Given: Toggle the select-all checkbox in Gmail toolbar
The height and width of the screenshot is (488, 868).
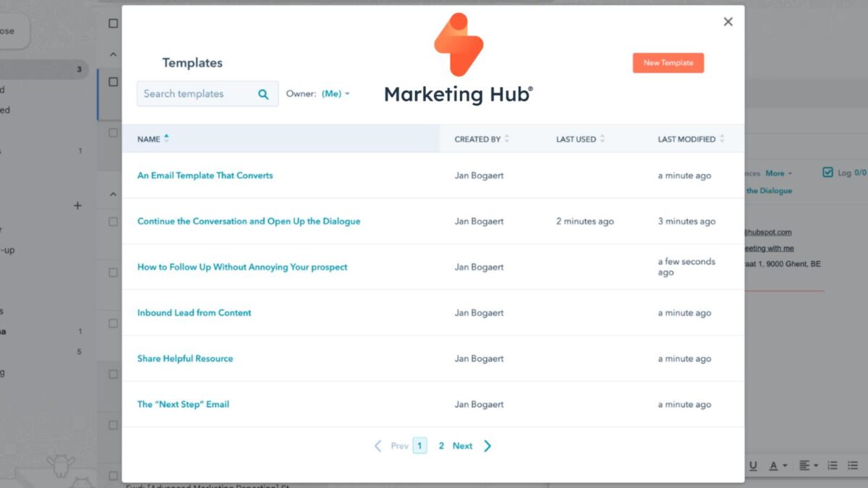Looking at the screenshot, I should click(113, 23).
